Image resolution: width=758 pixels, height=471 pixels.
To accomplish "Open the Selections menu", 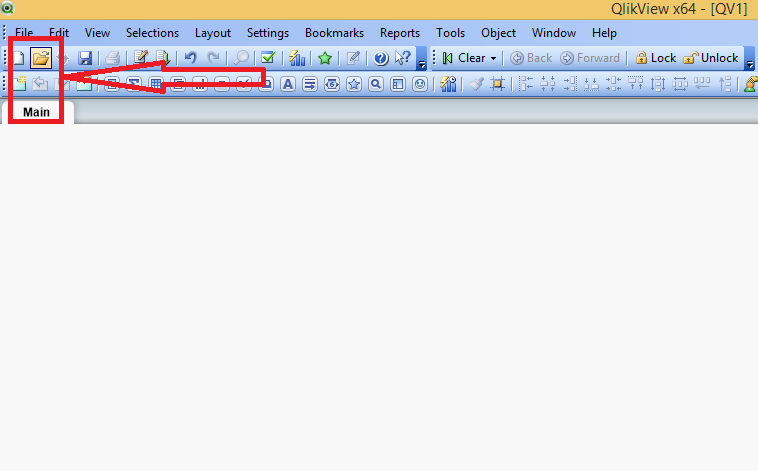I will click(x=152, y=33).
